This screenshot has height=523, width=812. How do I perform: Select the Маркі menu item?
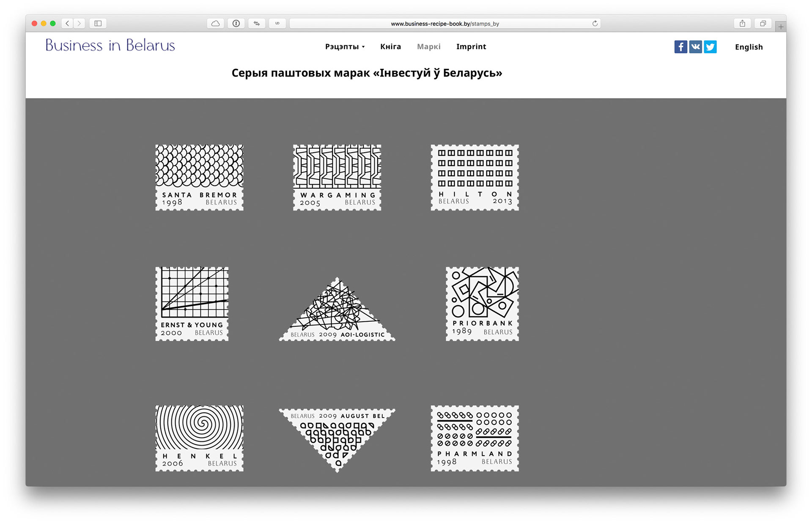[428, 47]
